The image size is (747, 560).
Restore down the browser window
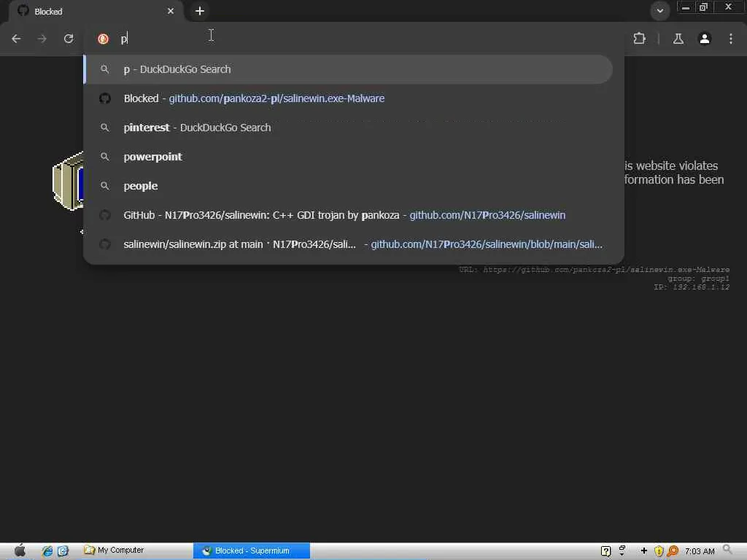tap(703, 7)
